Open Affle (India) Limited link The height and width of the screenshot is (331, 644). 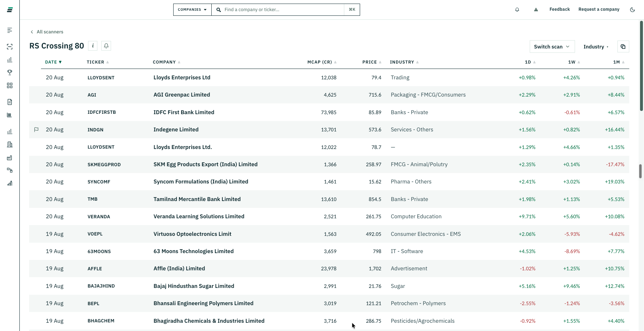tap(179, 269)
